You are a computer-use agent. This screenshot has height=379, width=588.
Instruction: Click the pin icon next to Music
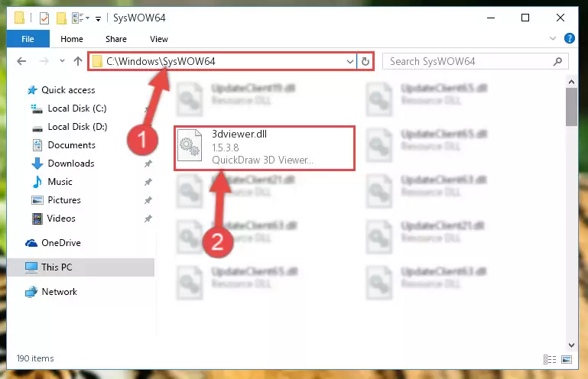coord(148,182)
